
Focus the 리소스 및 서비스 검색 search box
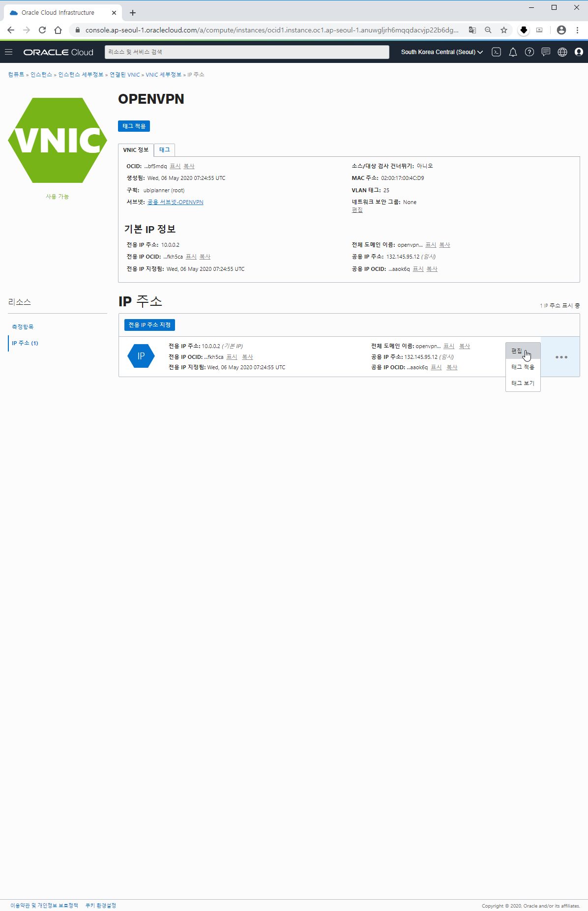[247, 52]
